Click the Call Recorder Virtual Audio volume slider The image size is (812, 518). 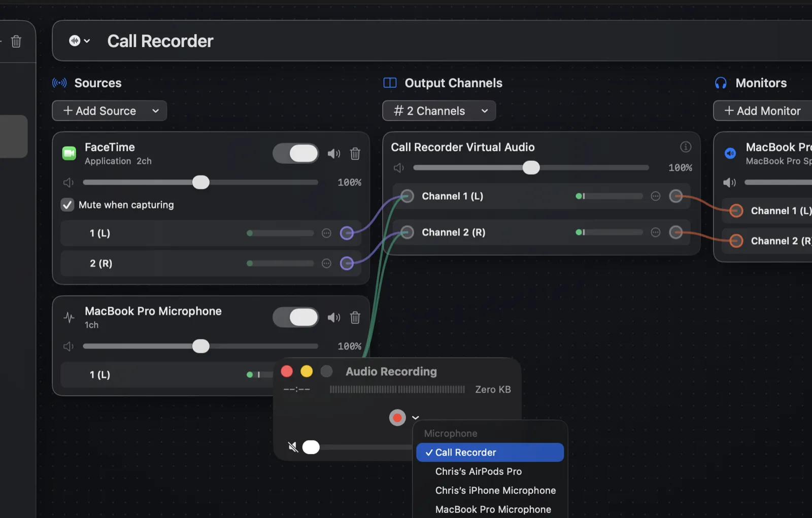tap(531, 168)
